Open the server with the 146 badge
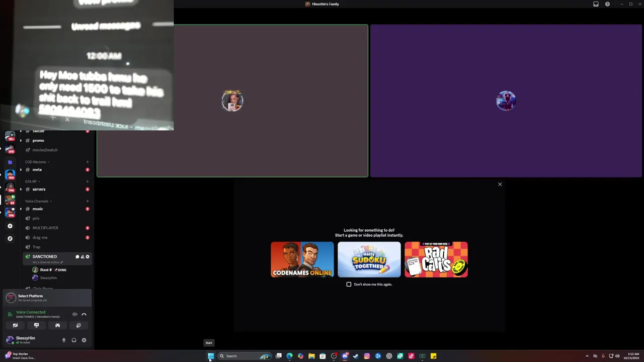644x362 pixels. click(x=10, y=188)
